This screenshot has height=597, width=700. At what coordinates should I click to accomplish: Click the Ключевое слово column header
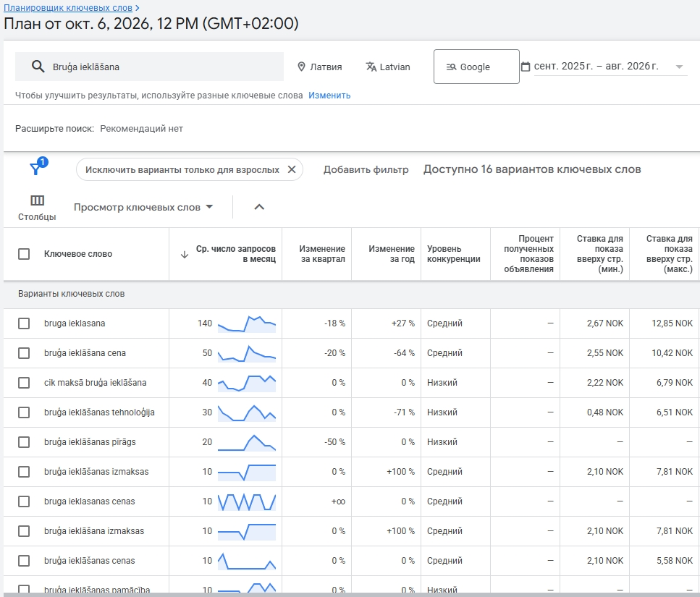click(x=78, y=254)
